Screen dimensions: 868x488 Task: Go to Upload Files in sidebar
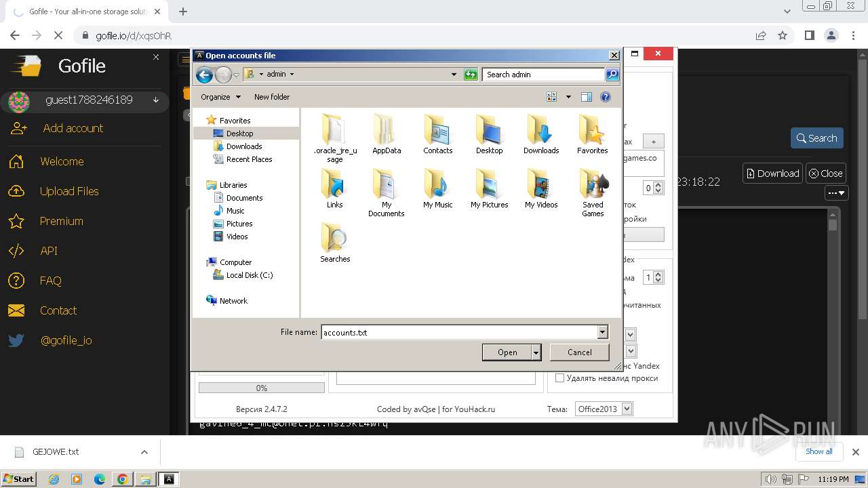click(69, 191)
